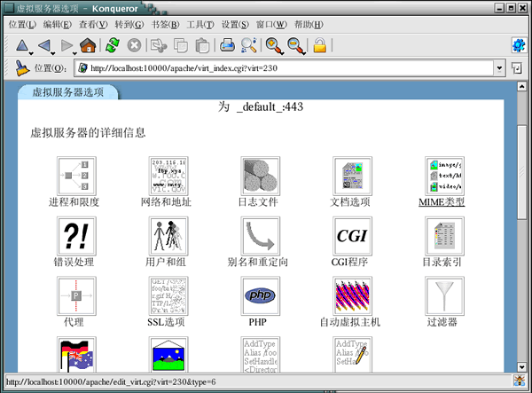Expand the location URL history dropdown
532x393 pixels.
tap(499, 68)
